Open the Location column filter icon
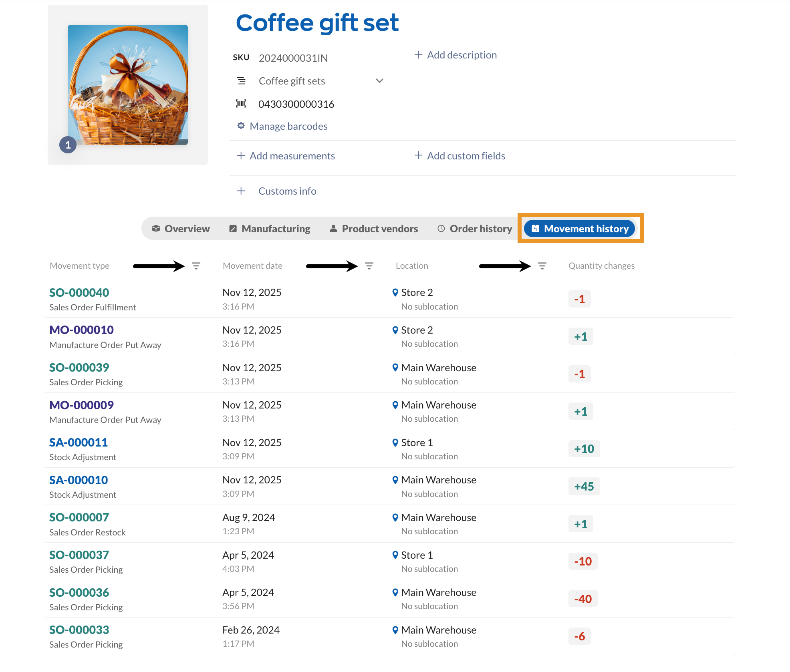The width and height of the screenshot is (790, 672). point(542,266)
